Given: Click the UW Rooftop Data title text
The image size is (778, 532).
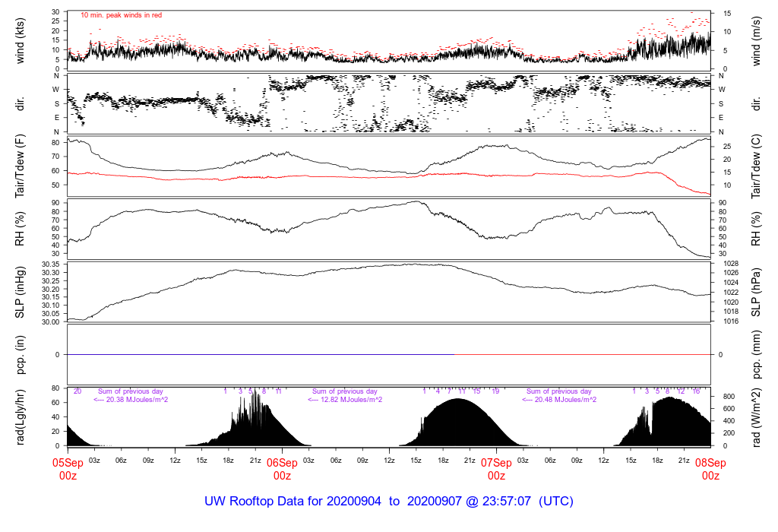Looking at the screenshot, I should (388, 502).
